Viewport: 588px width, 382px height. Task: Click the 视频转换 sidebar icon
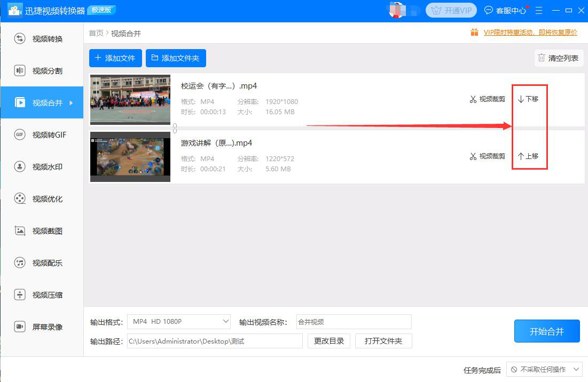(20, 39)
